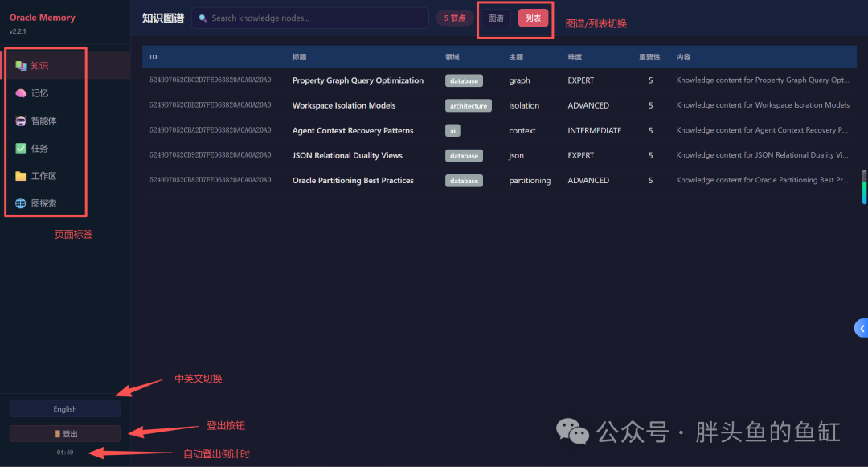Click the magnifier icon in search box
Image resolution: width=868 pixels, height=467 pixels.
(203, 18)
